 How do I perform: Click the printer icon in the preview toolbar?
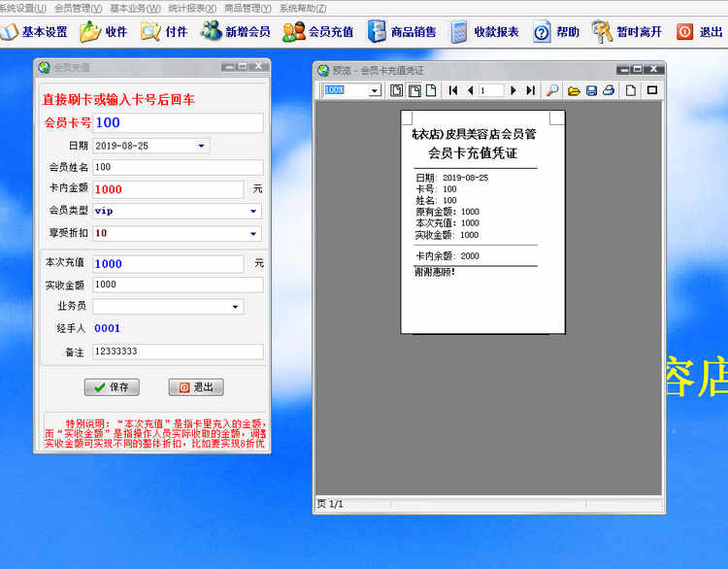pos(609,90)
